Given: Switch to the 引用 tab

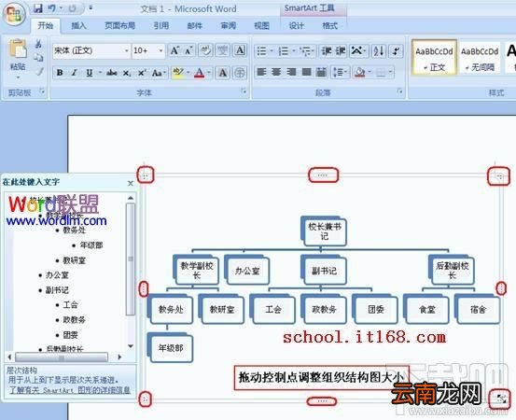Looking at the screenshot, I should [161, 26].
